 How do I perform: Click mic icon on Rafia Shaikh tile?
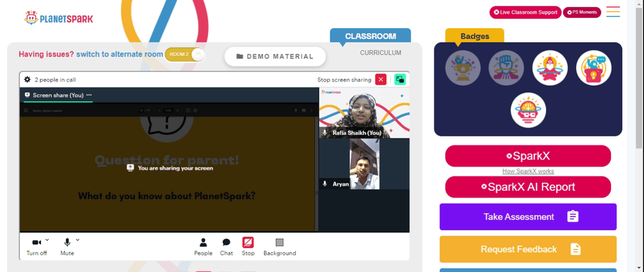click(x=325, y=132)
